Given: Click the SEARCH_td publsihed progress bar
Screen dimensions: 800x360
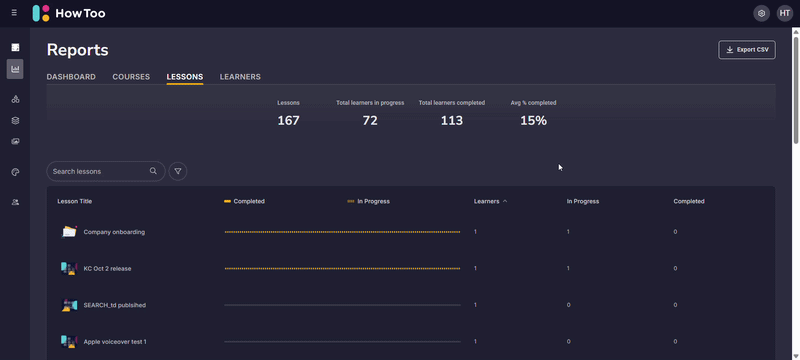Looking at the screenshot, I should (342, 305).
